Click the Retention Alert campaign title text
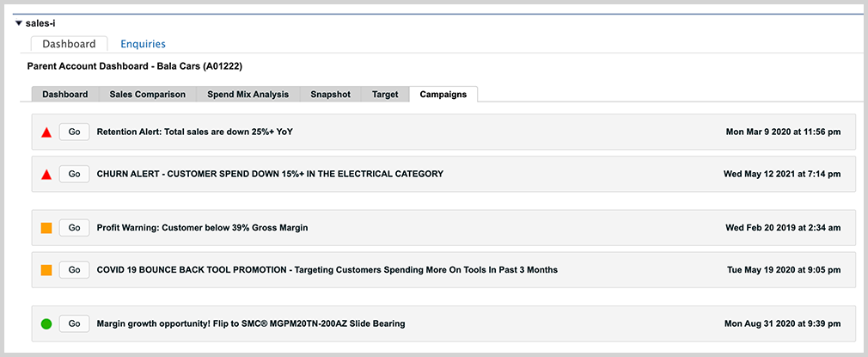 200,132
